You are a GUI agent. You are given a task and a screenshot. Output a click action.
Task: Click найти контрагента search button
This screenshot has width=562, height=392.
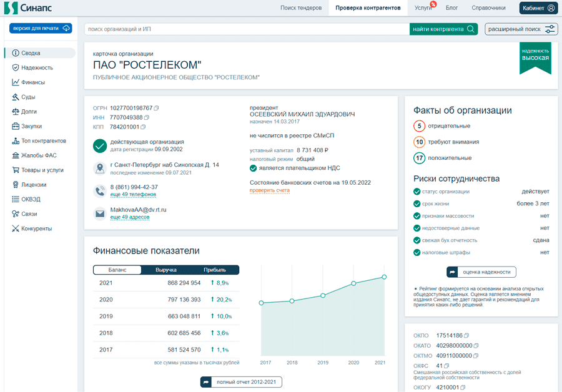(444, 29)
